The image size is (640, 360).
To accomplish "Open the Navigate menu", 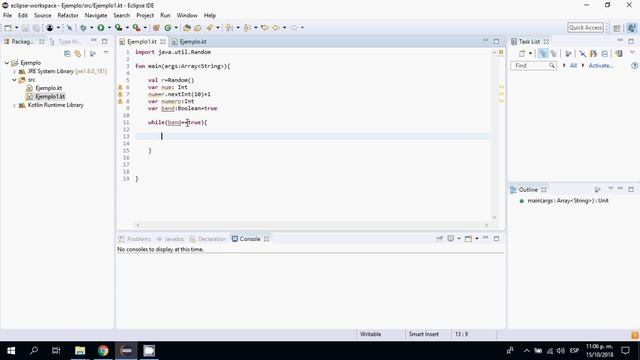I will (96, 16).
